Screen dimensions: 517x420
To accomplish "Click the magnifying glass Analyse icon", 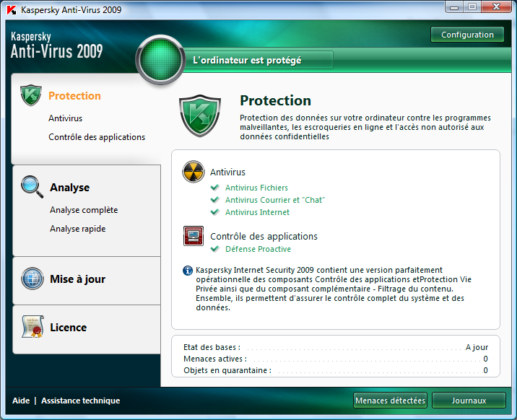I will click(x=32, y=186).
